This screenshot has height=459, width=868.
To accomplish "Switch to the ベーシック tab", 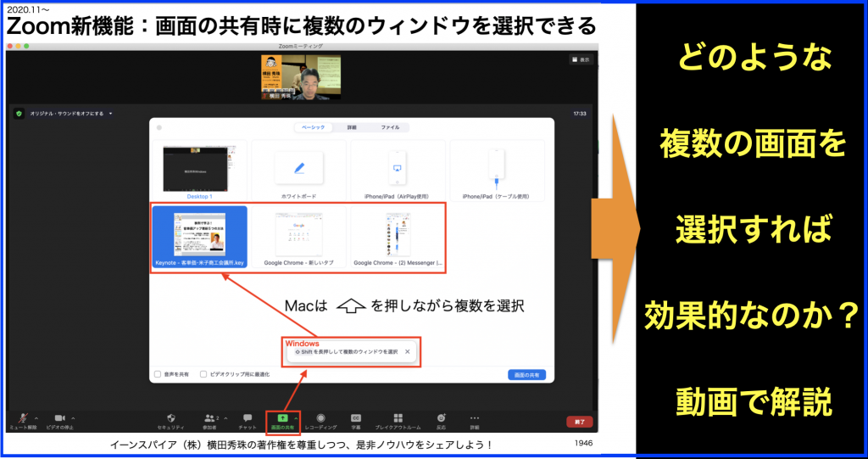I will (x=314, y=127).
